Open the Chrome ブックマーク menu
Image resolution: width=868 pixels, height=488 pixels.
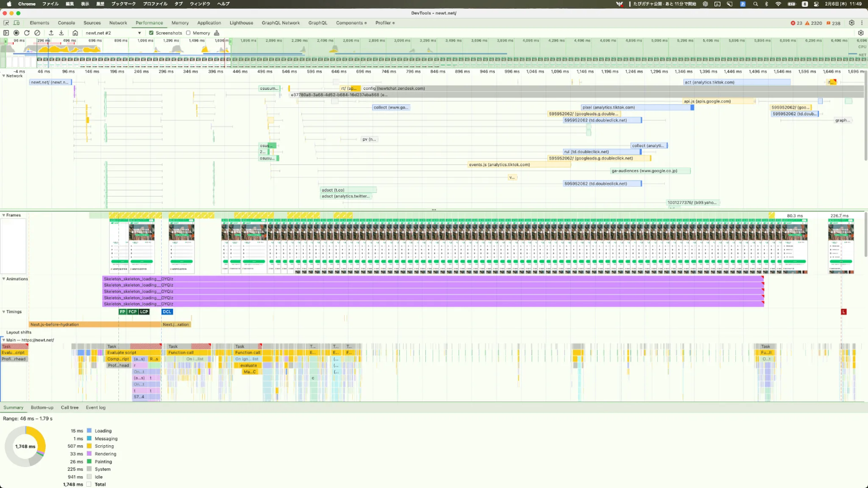(123, 4)
